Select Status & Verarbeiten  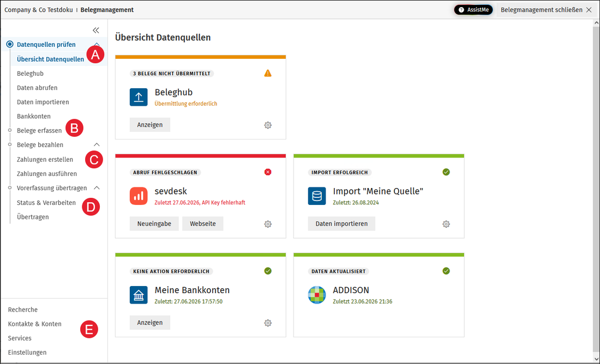pyautogui.click(x=46, y=203)
